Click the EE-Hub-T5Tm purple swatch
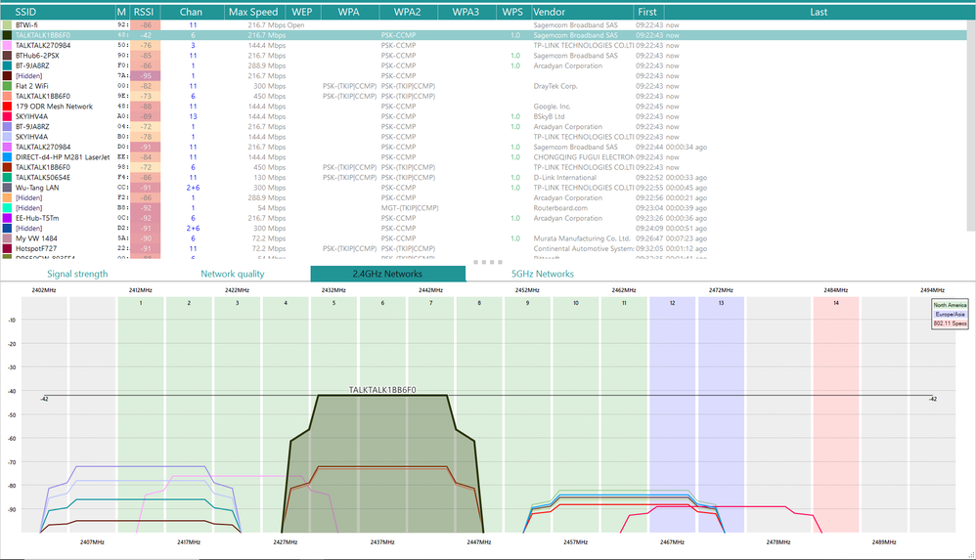 [x=7, y=218]
